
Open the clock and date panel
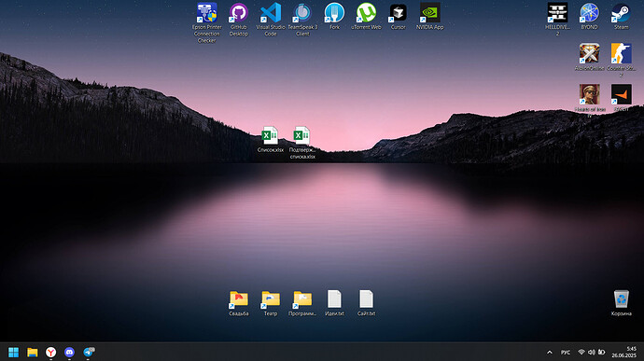[x=623, y=352]
